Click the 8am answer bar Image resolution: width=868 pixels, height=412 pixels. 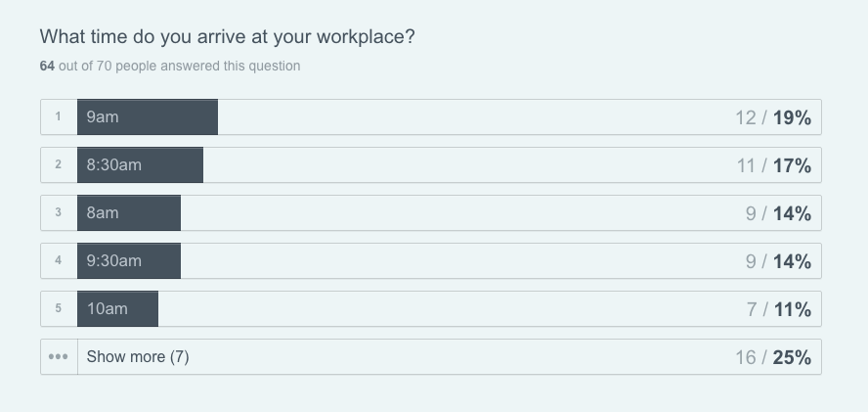[129, 213]
